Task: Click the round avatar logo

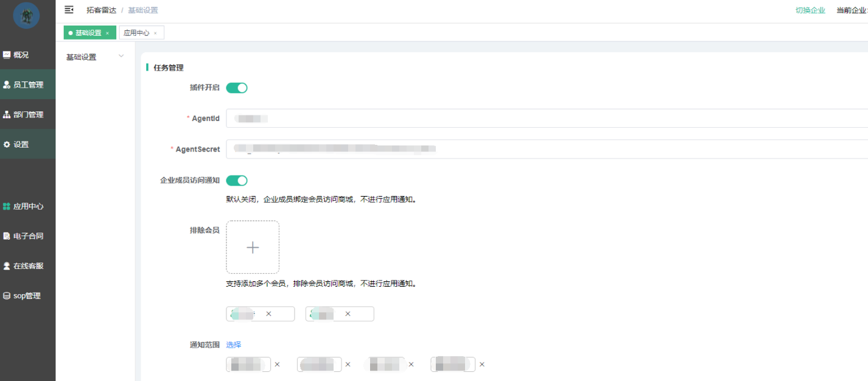Action: [x=26, y=15]
